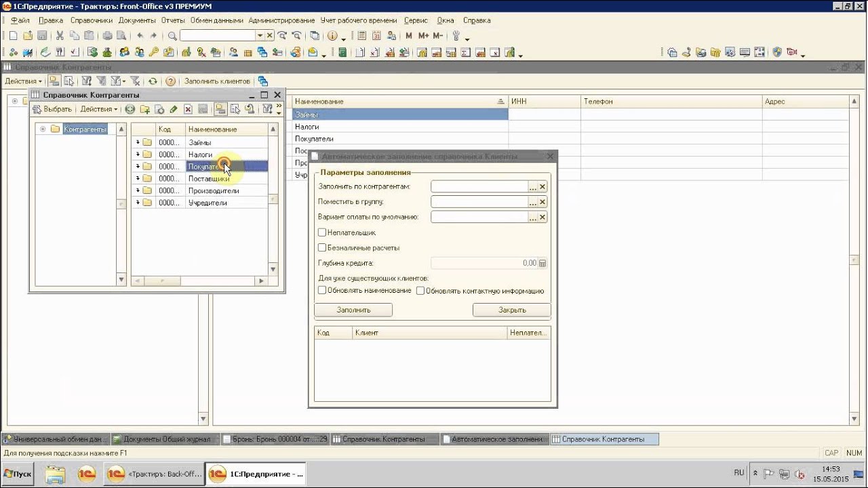The width and height of the screenshot is (868, 488).
Task: Enable the Неплательщик checkbox
Action: pos(322,232)
